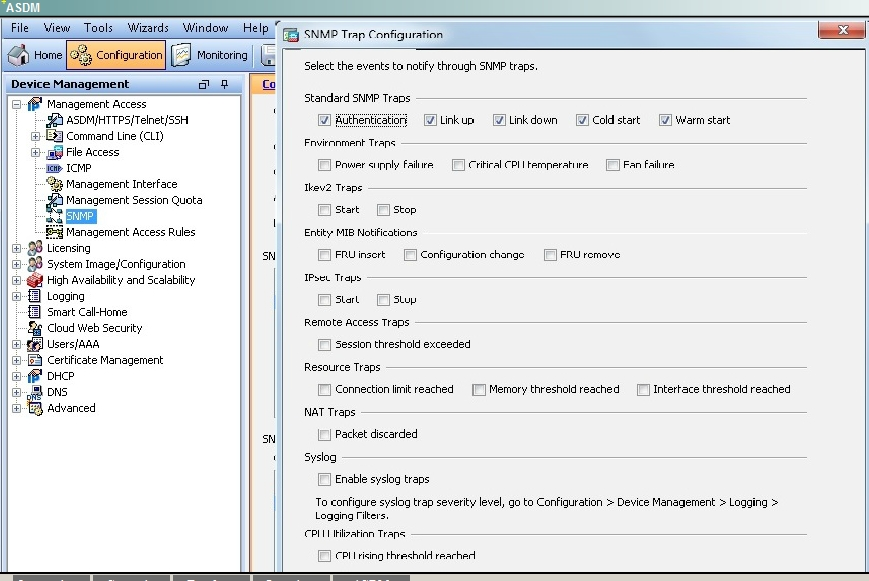Enable Power supply failure trap
The height and width of the screenshot is (581, 869).
324,165
